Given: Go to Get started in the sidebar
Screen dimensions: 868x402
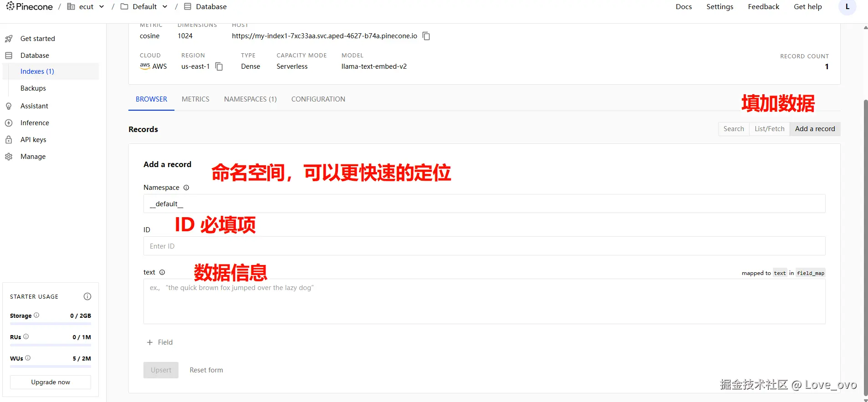Looking at the screenshot, I should point(37,39).
